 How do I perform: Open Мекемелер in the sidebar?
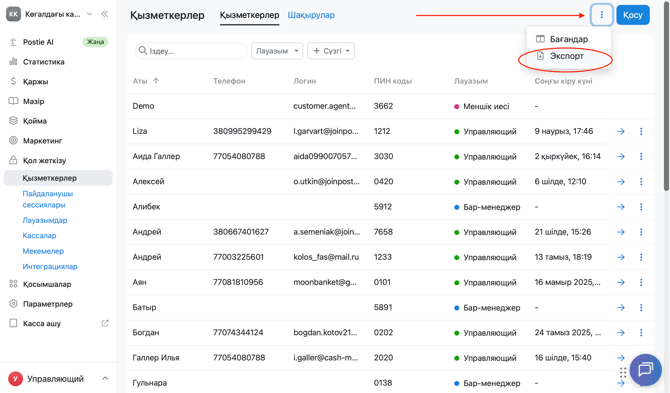(x=43, y=251)
